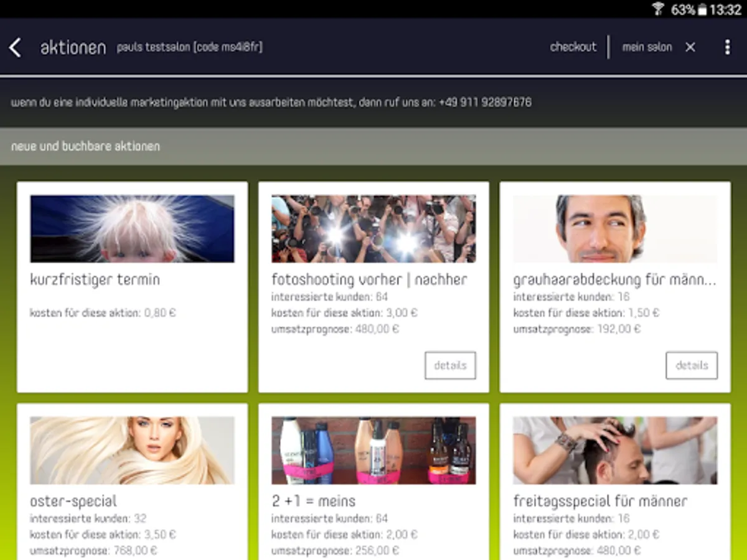Open the 2 + 1 = meins title
Screen dimensions: 747x560
click(x=313, y=501)
